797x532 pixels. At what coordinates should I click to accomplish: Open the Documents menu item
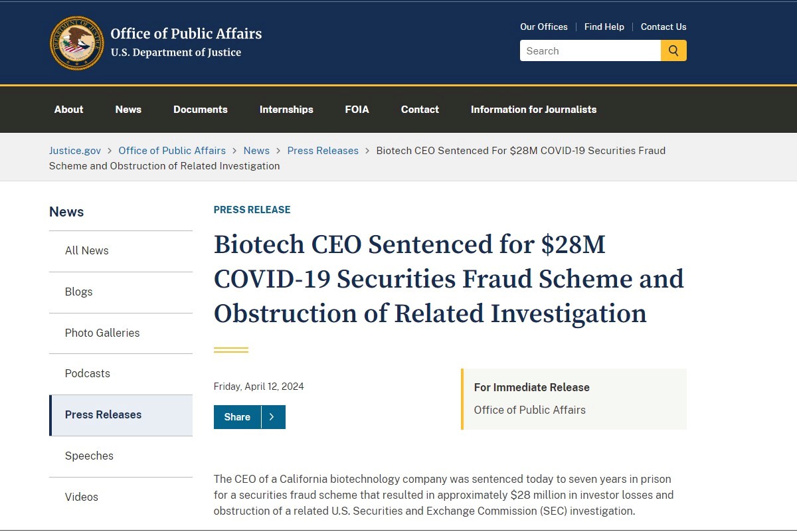coord(201,110)
